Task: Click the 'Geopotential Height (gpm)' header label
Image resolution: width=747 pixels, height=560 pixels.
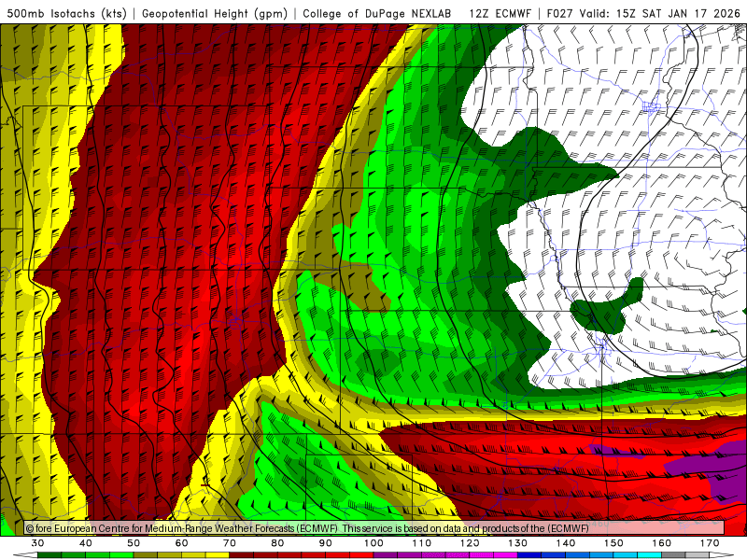Action: (215, 13)
